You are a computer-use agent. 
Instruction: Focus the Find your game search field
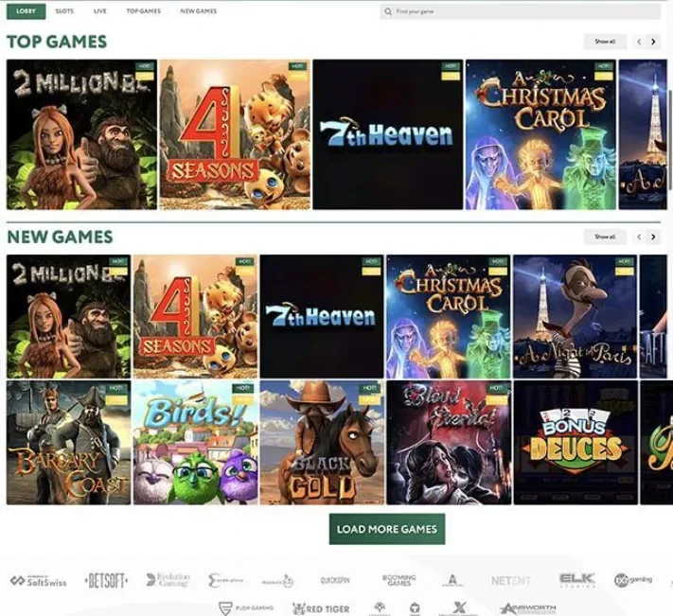tap(521, 11)
